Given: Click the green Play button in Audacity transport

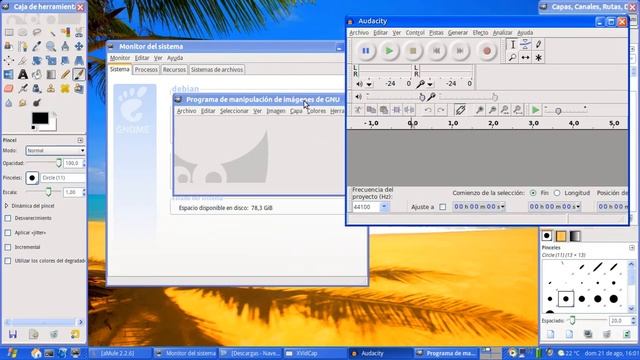Looking at the screenshot, I should click(389, 51).
